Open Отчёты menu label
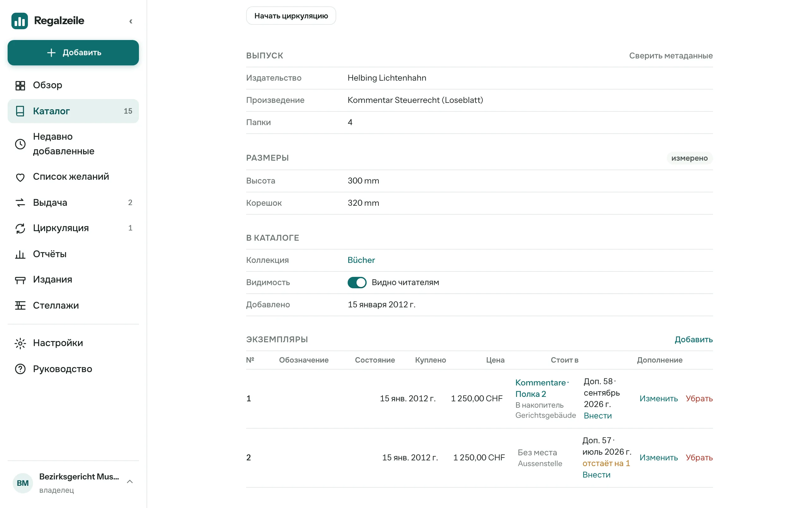 click(x=50, y=254)
